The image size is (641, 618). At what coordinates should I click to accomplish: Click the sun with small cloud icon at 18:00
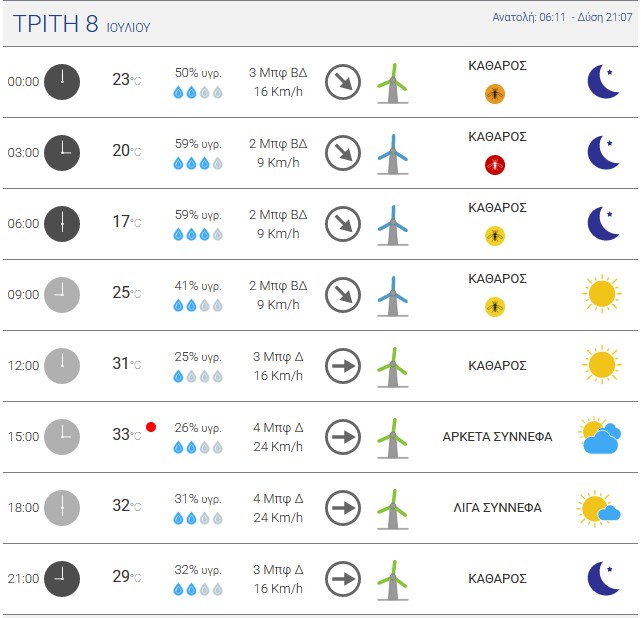tap(598, 508)
